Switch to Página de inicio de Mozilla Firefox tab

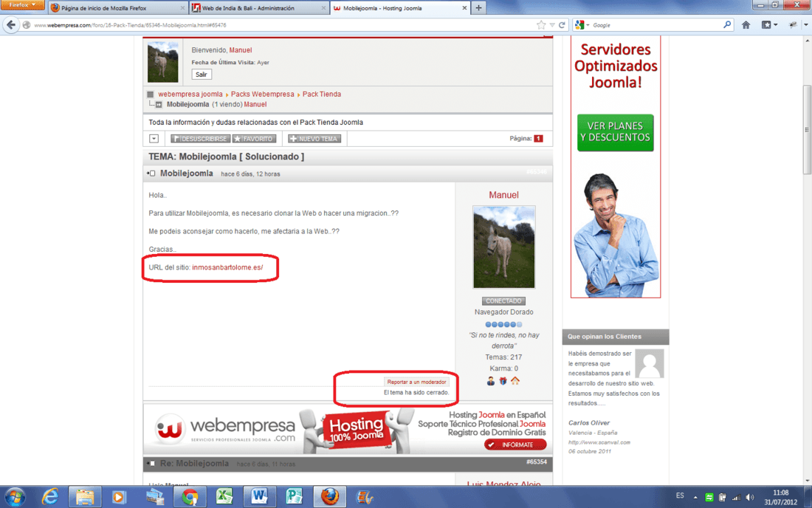(117, 8)
